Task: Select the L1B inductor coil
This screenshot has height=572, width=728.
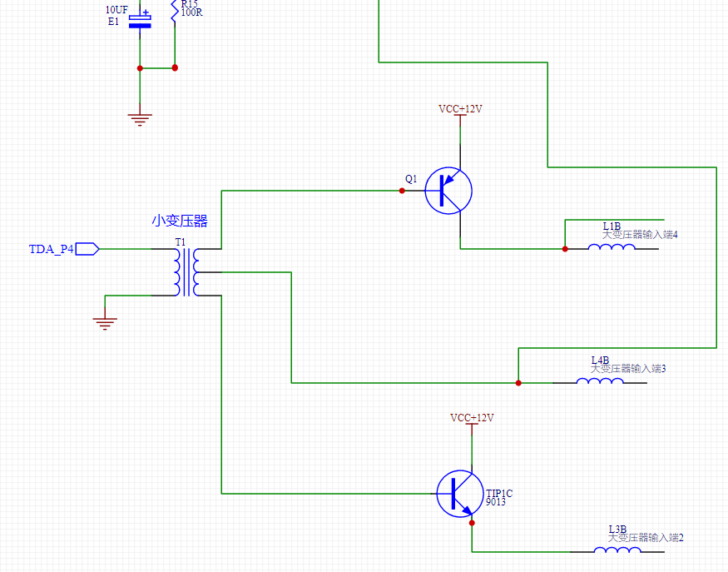Action: [612, 247]
